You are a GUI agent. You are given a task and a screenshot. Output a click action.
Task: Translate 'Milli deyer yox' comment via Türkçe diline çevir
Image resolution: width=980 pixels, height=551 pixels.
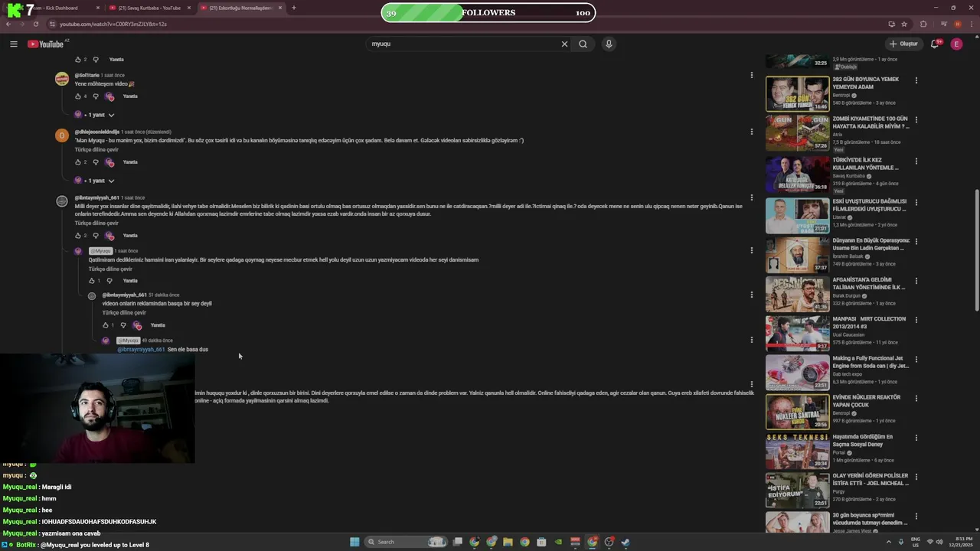click(96, 223)
